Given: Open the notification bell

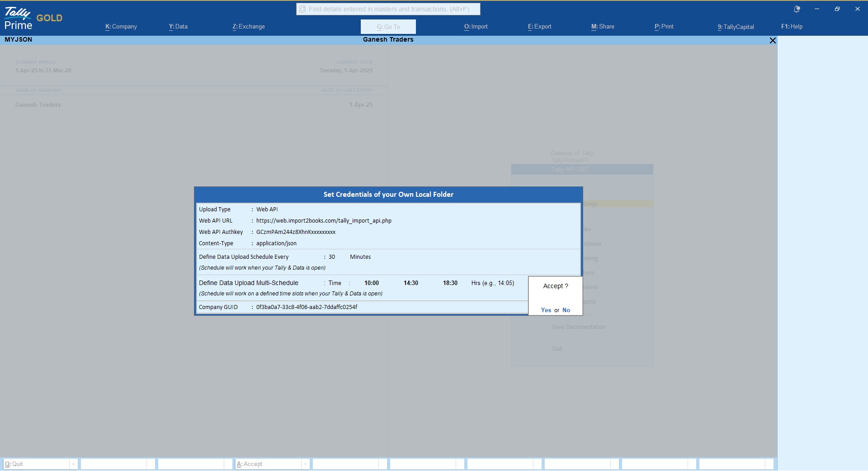Looking at the screenshot, I should (x=797, y=9).
